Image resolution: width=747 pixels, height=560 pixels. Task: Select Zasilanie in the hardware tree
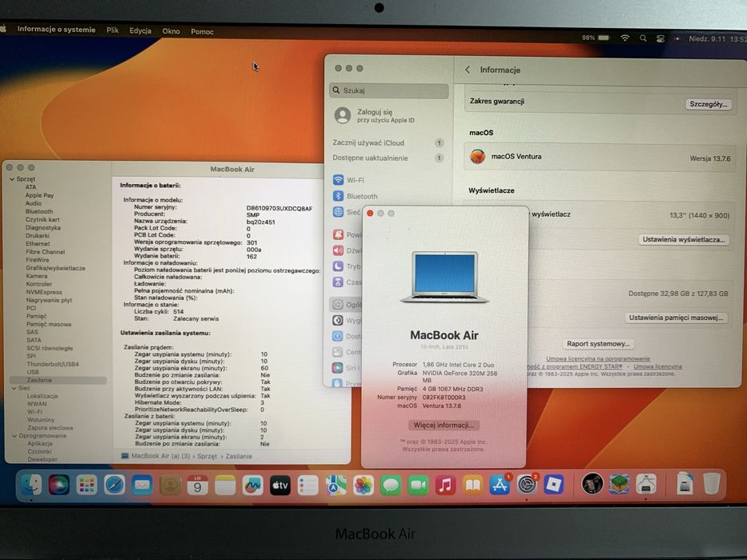pyautogui.click(x=39, y=380)
